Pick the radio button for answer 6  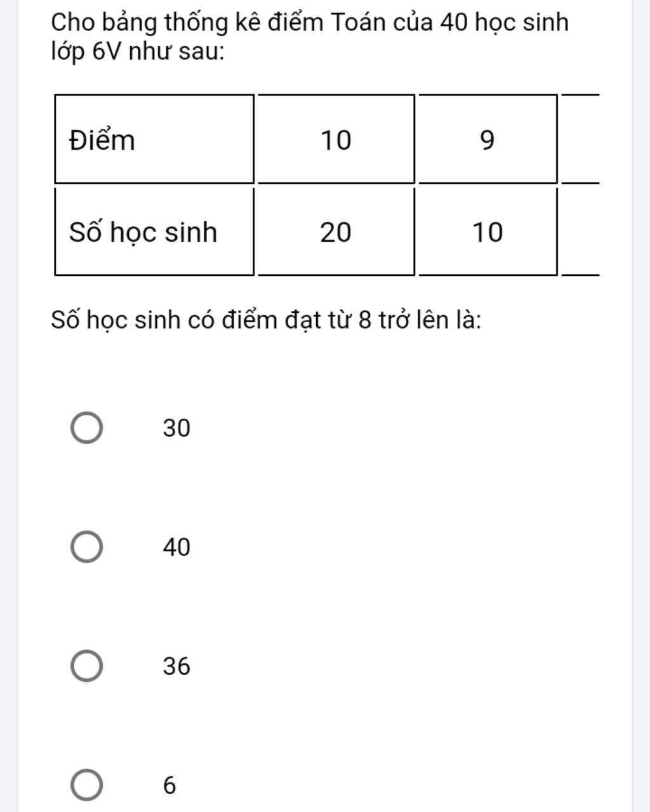[x=86, y=785]
